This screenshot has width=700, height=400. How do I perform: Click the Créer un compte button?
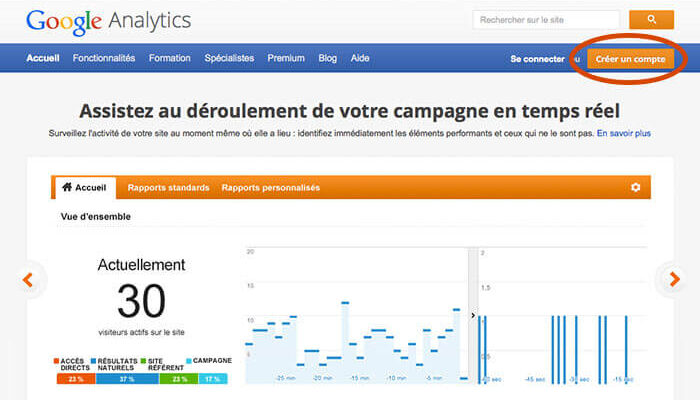tap(630, 59)
